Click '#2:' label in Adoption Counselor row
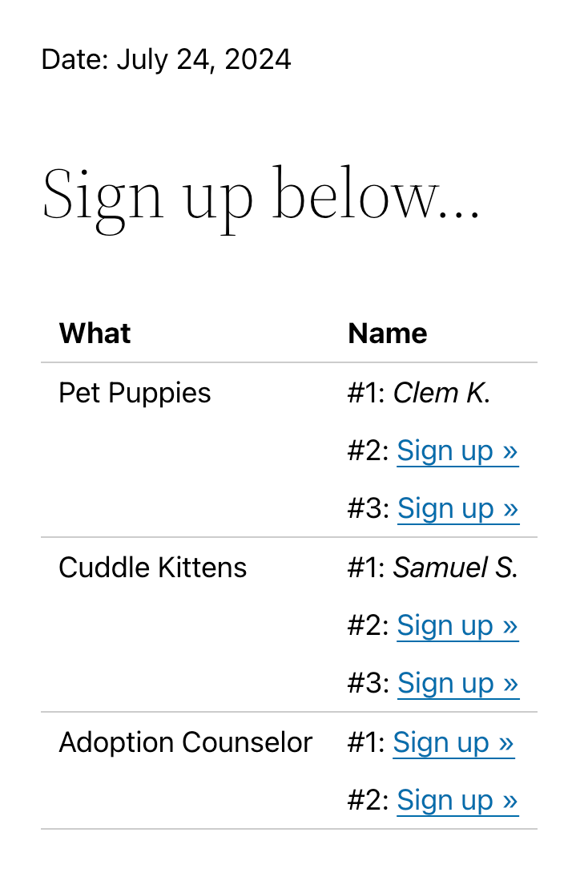Viewport: 588px width, 877px height. (x=369, y=800)
